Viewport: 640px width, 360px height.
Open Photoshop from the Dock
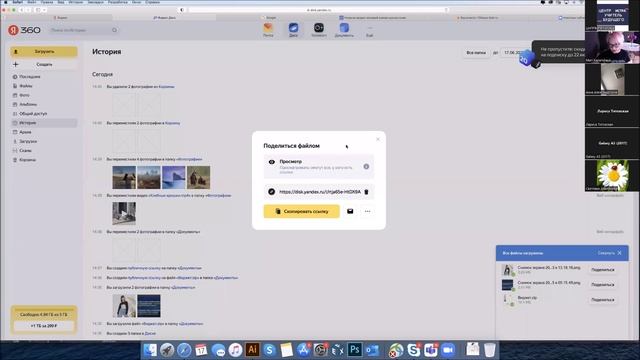[355, 350]
